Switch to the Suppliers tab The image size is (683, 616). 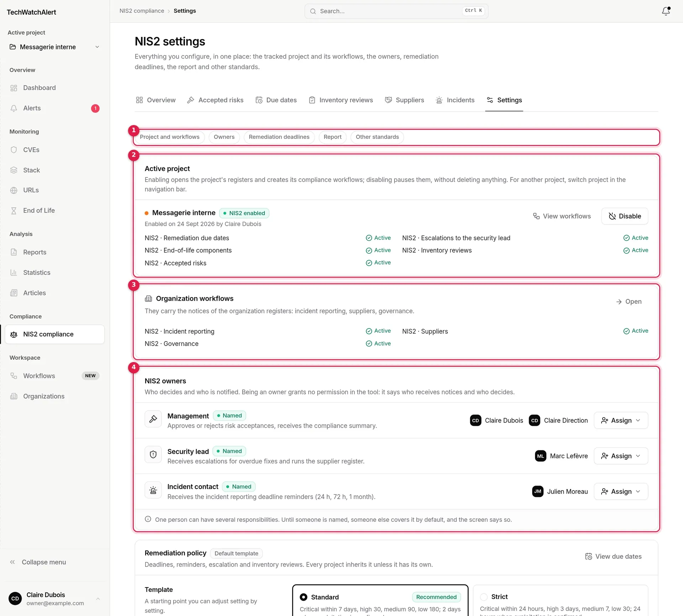404,100
